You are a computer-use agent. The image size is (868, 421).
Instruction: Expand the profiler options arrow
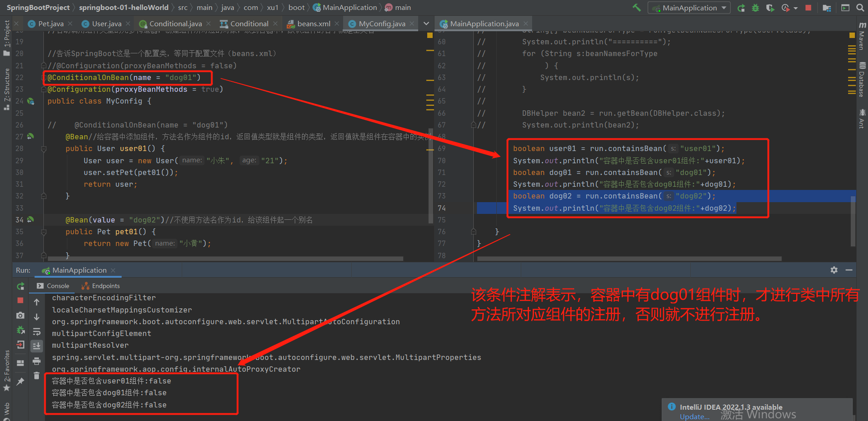coord(796,8)
